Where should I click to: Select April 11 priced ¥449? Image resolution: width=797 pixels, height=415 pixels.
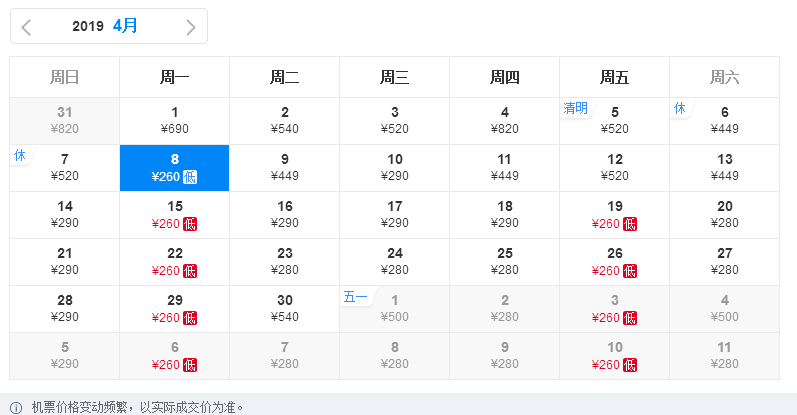click(x=504, y=168)
